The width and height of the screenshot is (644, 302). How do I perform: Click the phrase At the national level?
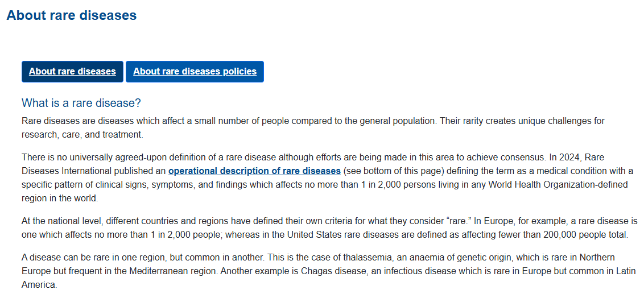tap(63, 221)
